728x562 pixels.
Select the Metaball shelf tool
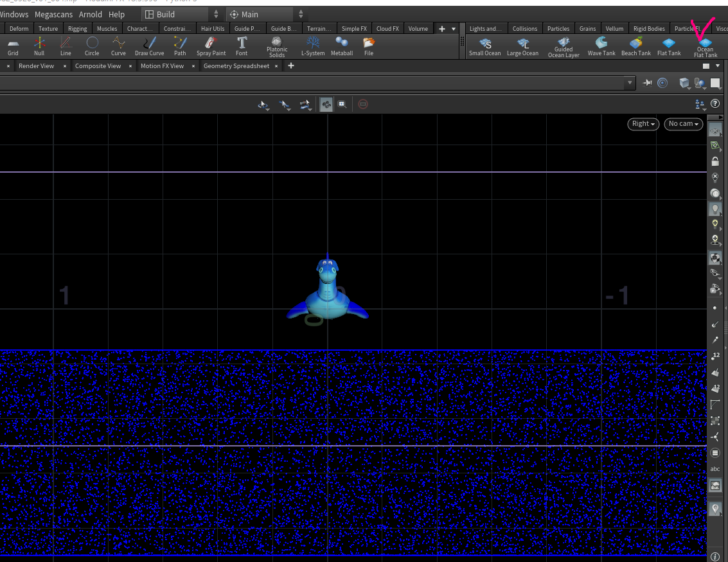(342, 46)
